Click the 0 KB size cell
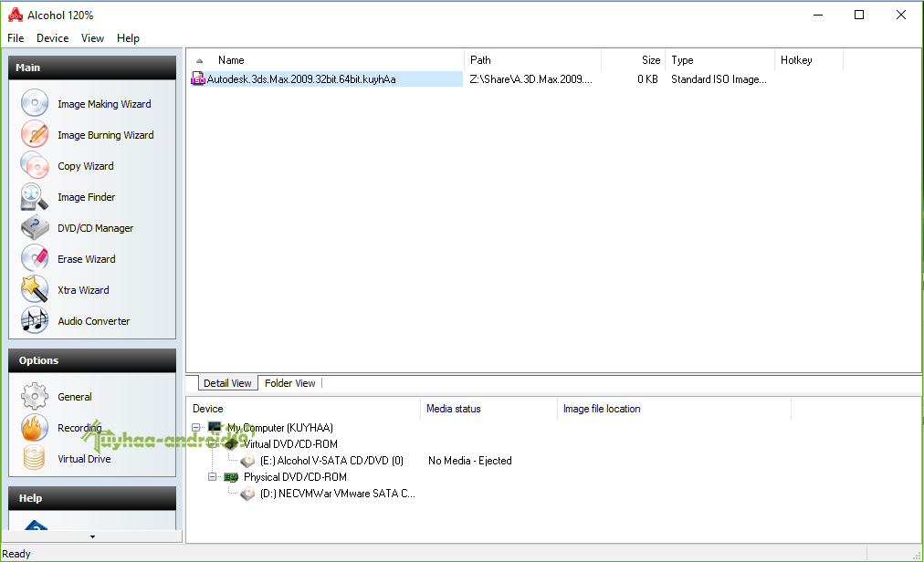The image size is (924, 562). click(647, 79)
